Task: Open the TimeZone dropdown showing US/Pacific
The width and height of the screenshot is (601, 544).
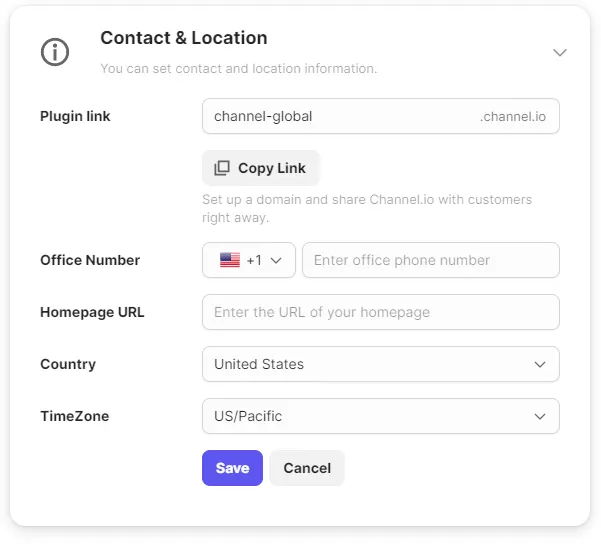Action: point(380,416)
